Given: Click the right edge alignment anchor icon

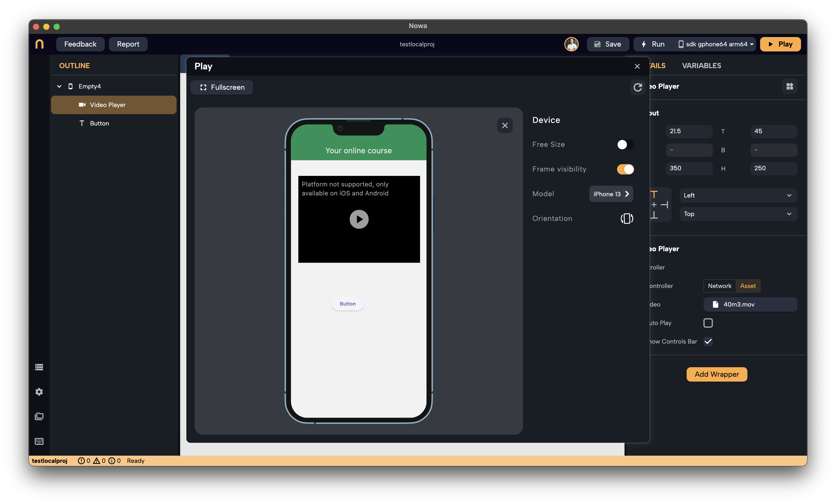Looking at the screenshot, I should [664, 205].
